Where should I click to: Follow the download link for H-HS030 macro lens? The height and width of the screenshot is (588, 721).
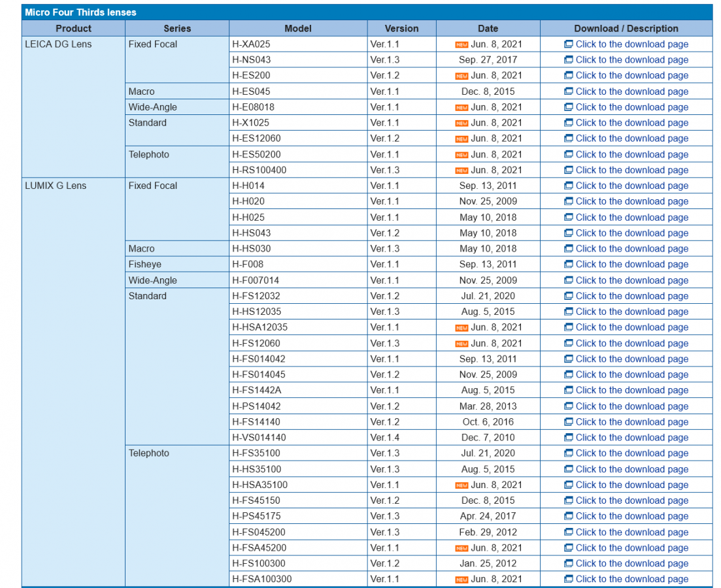[631, 249]
